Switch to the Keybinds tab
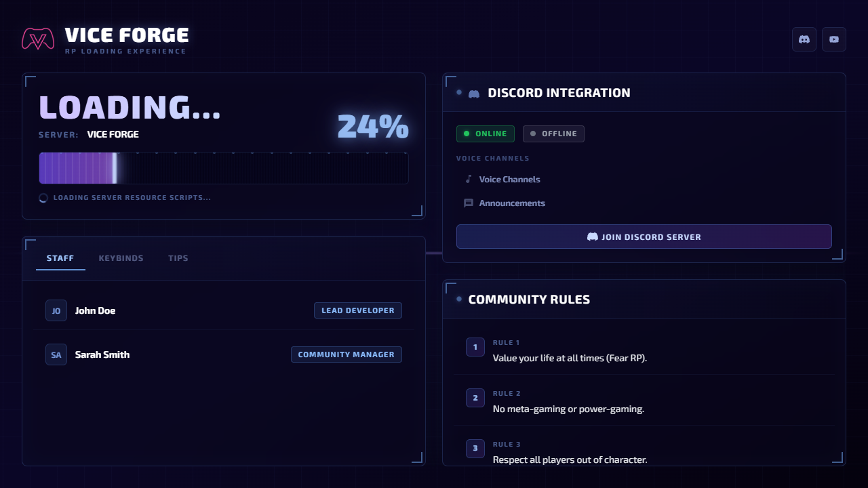Screen dimensions: 868x488 pos(121,258)
